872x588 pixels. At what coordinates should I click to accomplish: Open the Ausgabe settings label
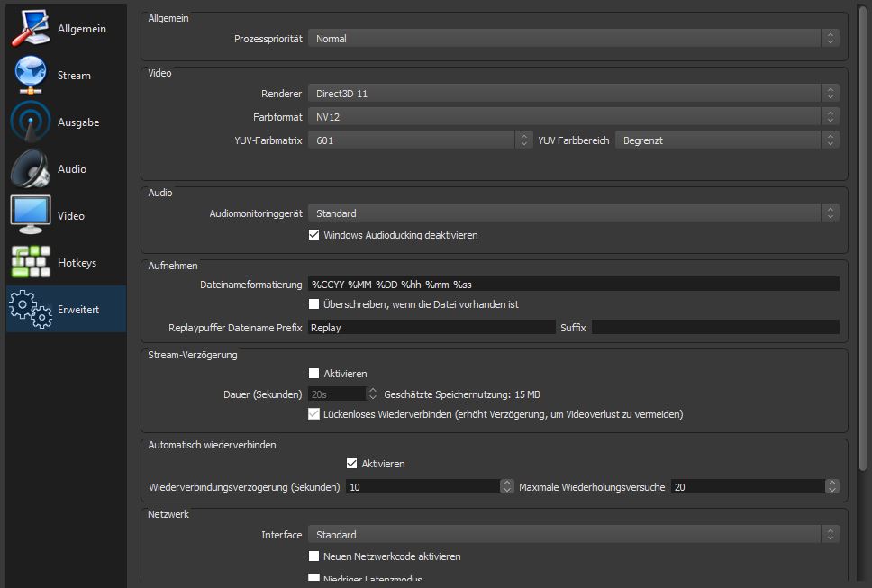78,122
